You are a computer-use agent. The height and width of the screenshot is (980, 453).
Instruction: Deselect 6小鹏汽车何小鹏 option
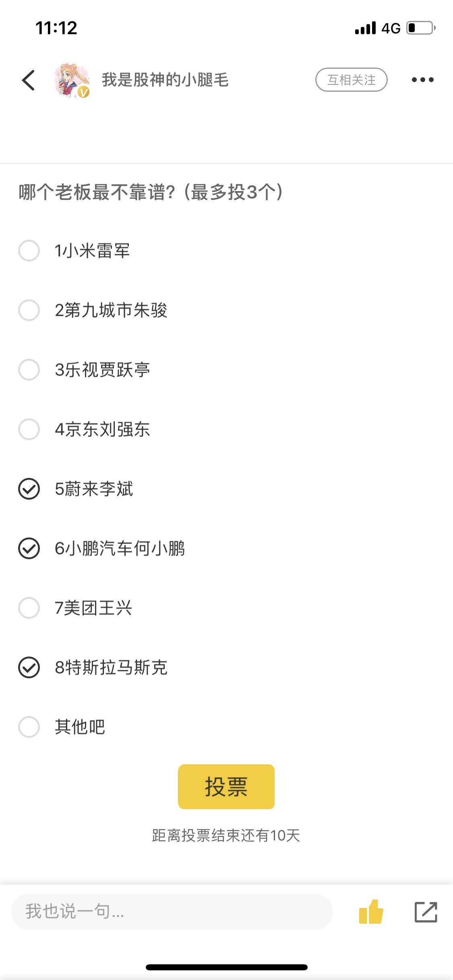[x=29, y=548]
